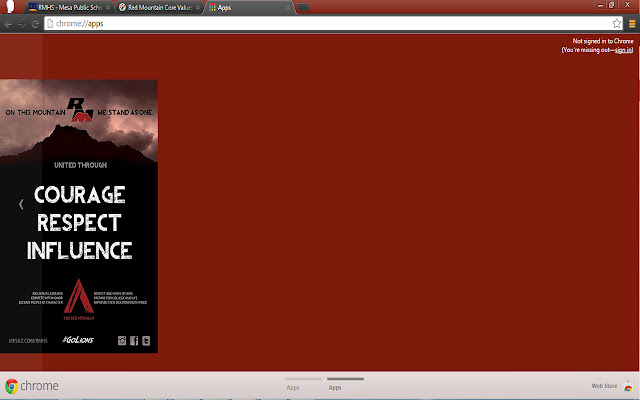
Task: Click the RM logo on the poster
Action: pos(80,109)
